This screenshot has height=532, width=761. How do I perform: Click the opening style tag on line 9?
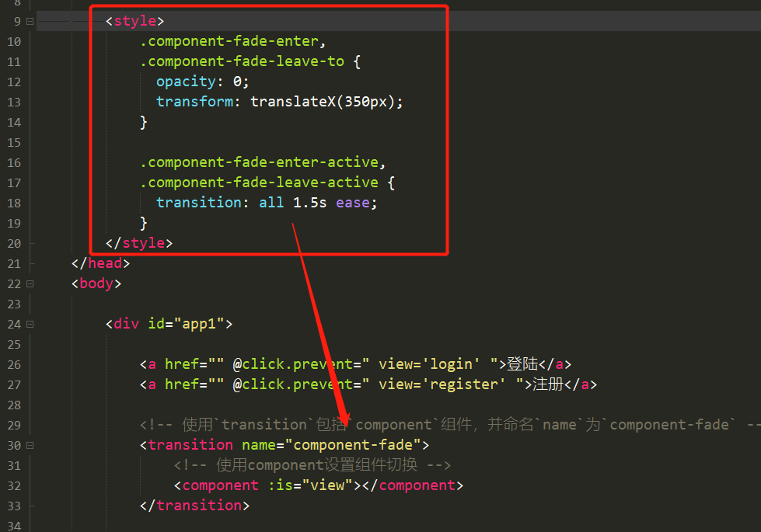pyautogui.click(x=135, y=21)
